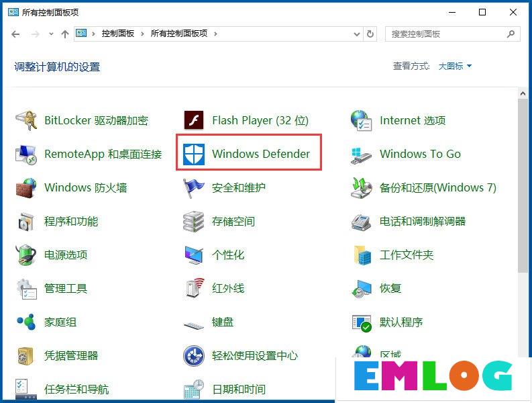Open the 安全和维护 flag icon

(x=194, y=188)
